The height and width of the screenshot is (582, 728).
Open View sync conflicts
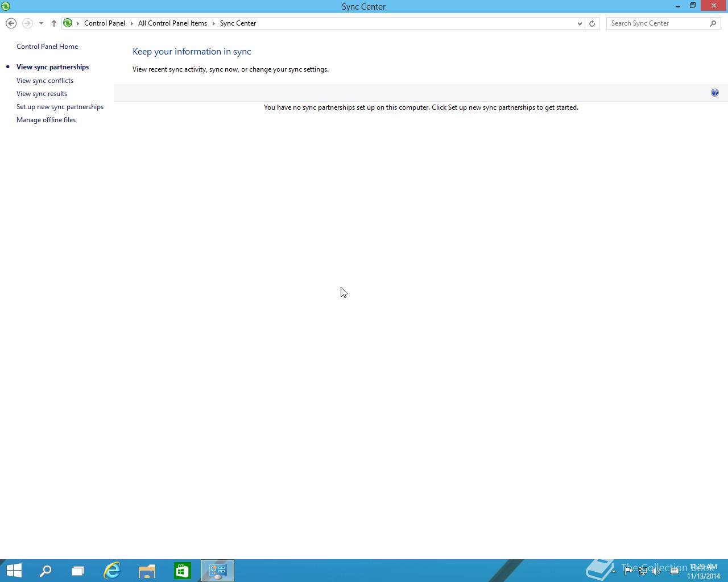pos(45,81)
